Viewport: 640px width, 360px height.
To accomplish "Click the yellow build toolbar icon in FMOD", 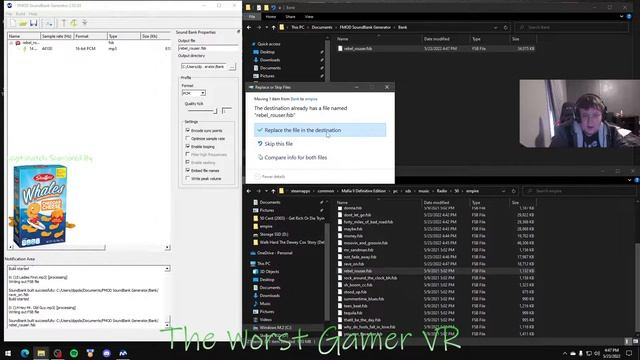I will pos(74,23).
